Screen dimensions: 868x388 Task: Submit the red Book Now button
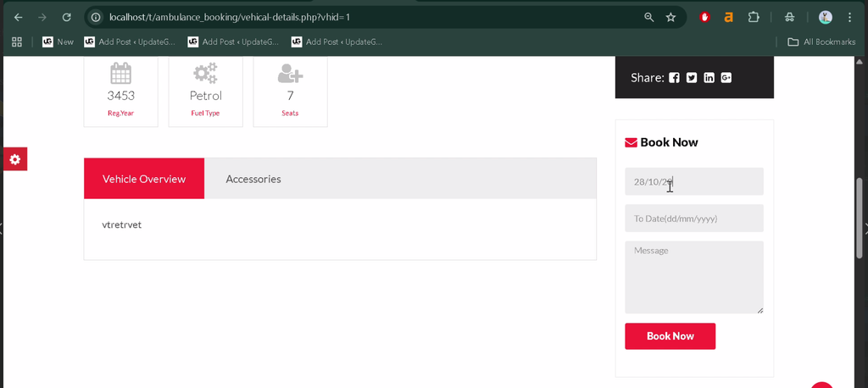(670, 336)
